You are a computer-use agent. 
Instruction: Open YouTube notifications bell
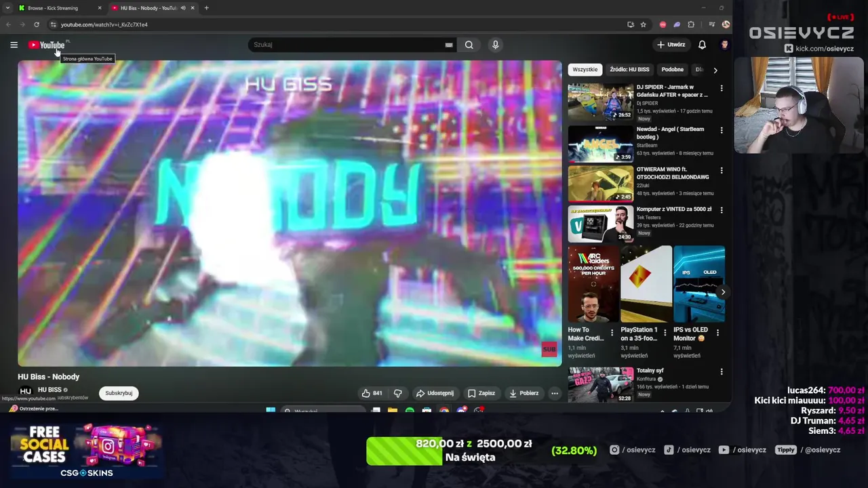tap(702, 45)
